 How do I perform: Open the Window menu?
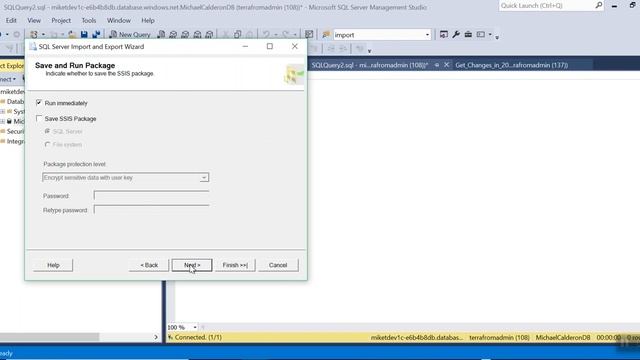tap(119, 20)
